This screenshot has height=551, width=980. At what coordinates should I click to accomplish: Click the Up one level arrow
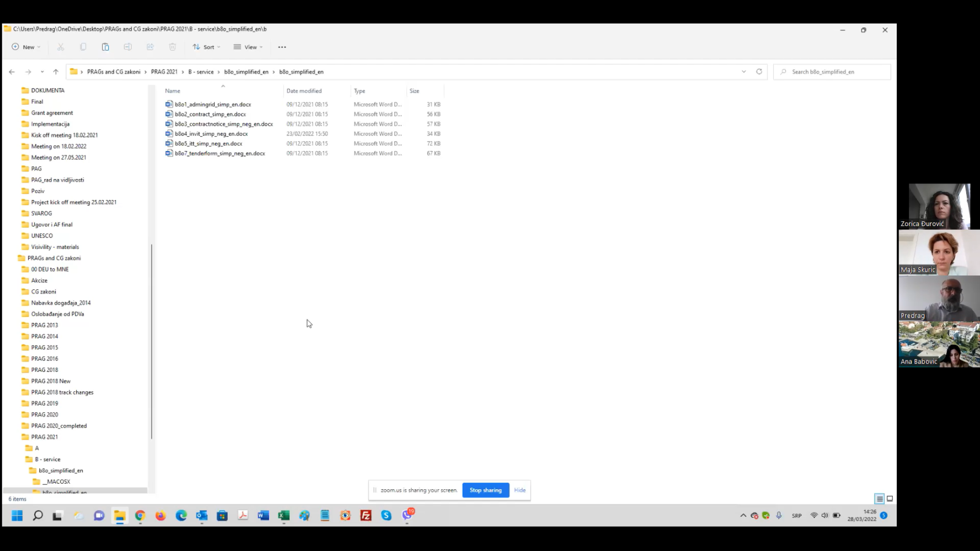pos(56,72)
